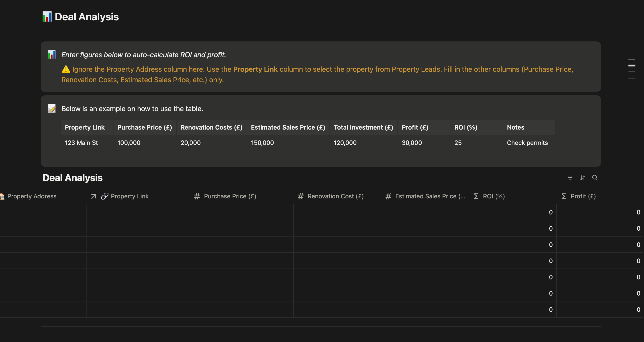Click the memo pencil callout icon
The width and height of the screenshot is (644, 342).
(52, 108)
